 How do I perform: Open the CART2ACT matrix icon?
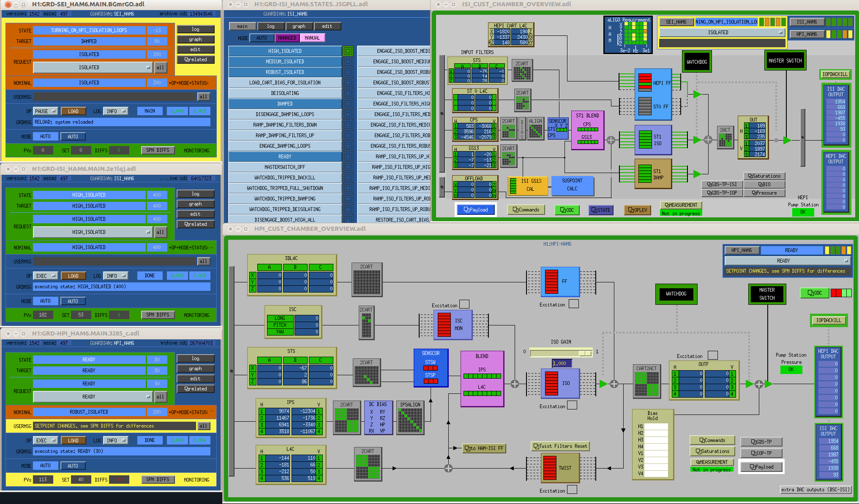click(646, 381)
